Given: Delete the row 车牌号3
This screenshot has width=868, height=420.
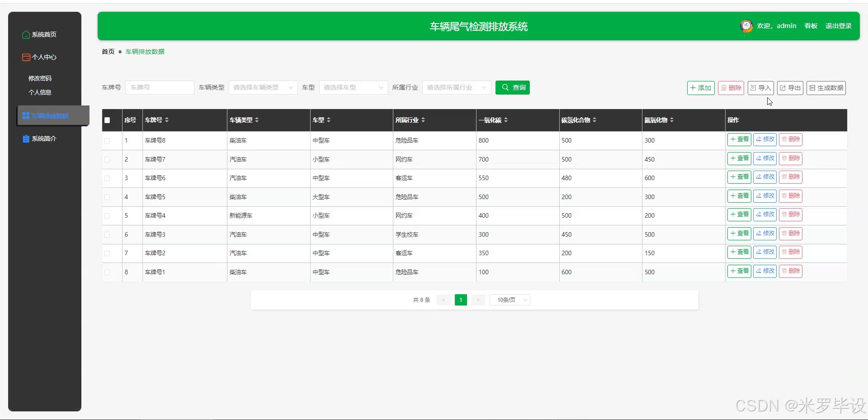Looking at the screenshot, I should point(791,234).
